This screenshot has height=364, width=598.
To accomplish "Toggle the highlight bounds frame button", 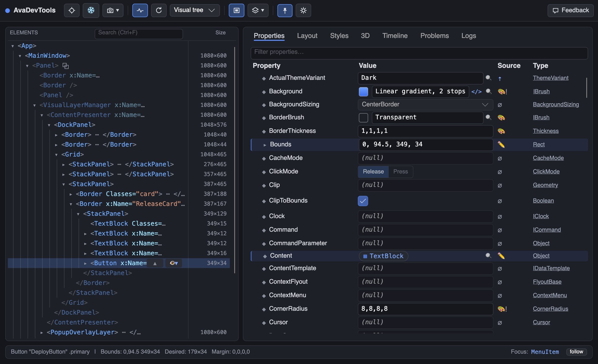I will 237,10.
